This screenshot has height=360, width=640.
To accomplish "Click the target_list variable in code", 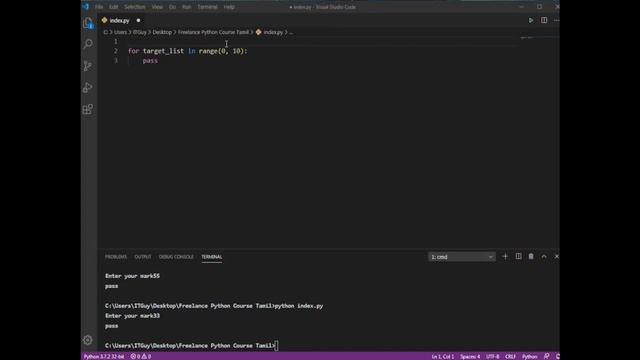I will [x=163, y=51].
